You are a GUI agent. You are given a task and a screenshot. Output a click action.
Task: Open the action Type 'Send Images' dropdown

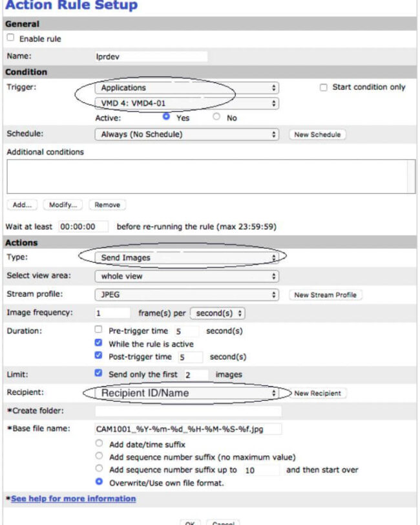click(x=187, y=257)
